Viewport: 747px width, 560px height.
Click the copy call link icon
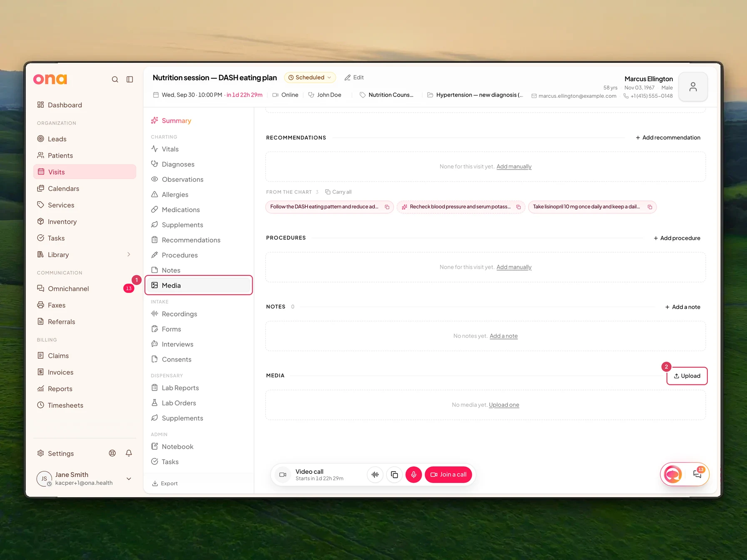pos(394,474)
